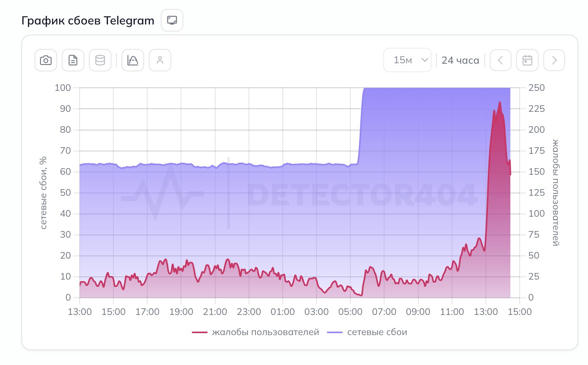Select the distribution chart icon
The image size is (588, 365).
tap(132, 60)
